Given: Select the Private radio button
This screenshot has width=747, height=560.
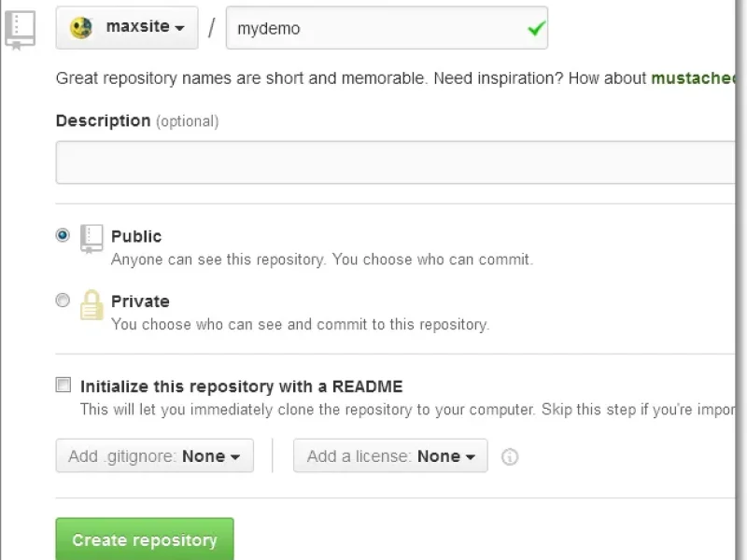Looking at the screenshot, I should 63,301.
